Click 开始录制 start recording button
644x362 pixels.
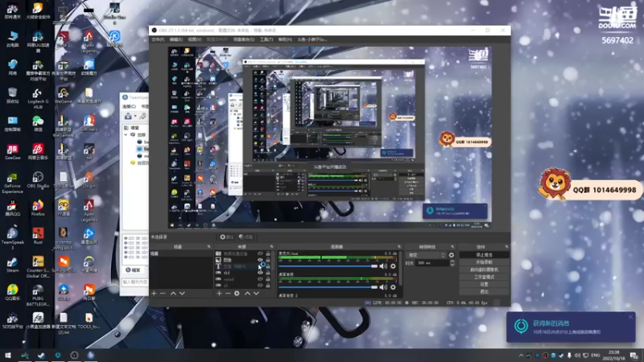coord(484,262)
